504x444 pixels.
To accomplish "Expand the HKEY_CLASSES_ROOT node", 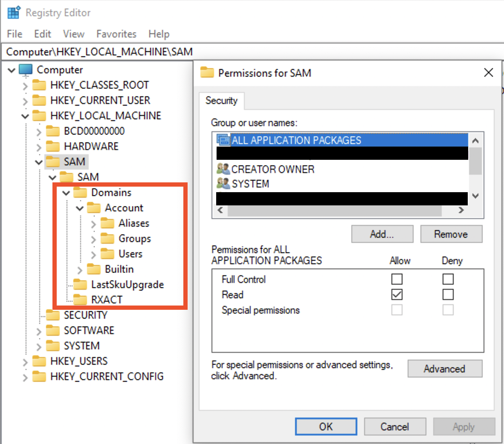I will [26, 86].
